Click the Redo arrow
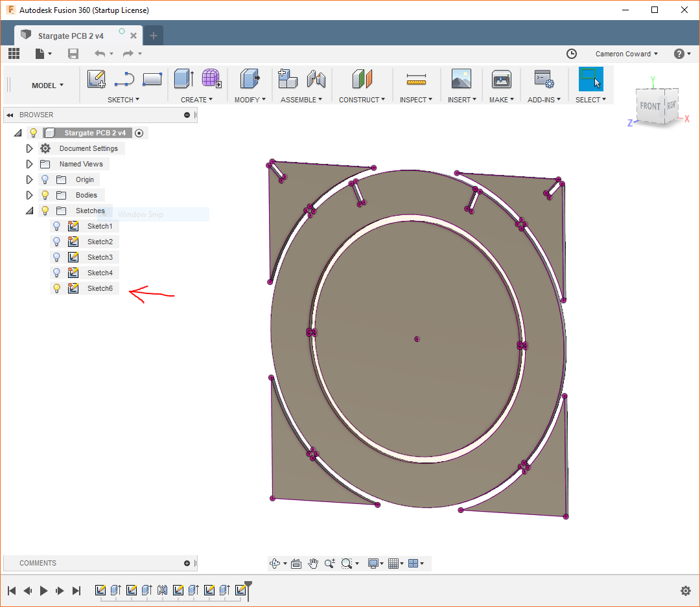Viewport: 700px width, 607px height. (x=128, y=54)
